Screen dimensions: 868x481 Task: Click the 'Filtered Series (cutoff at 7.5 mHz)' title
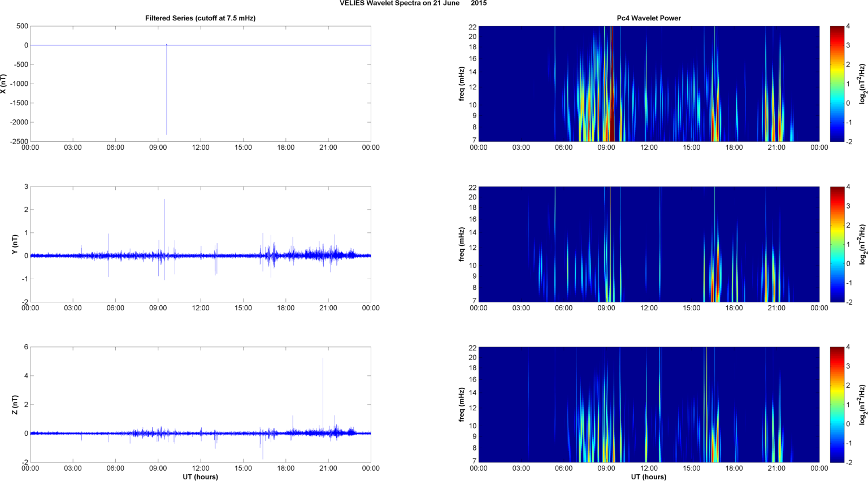[200, 18]
